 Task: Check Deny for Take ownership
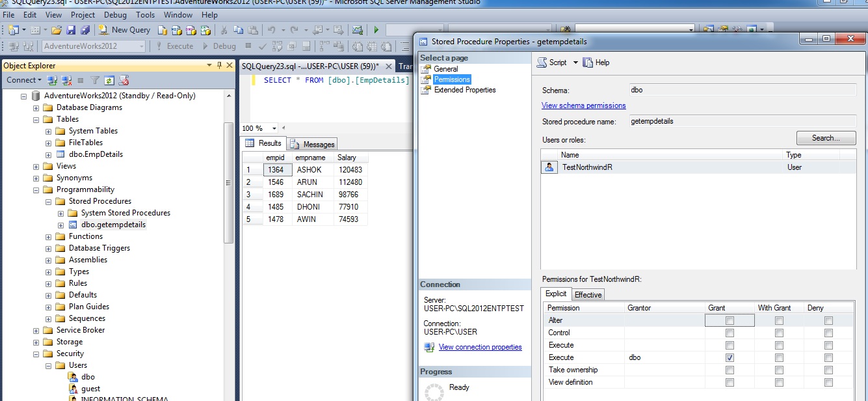pos(828,370)
